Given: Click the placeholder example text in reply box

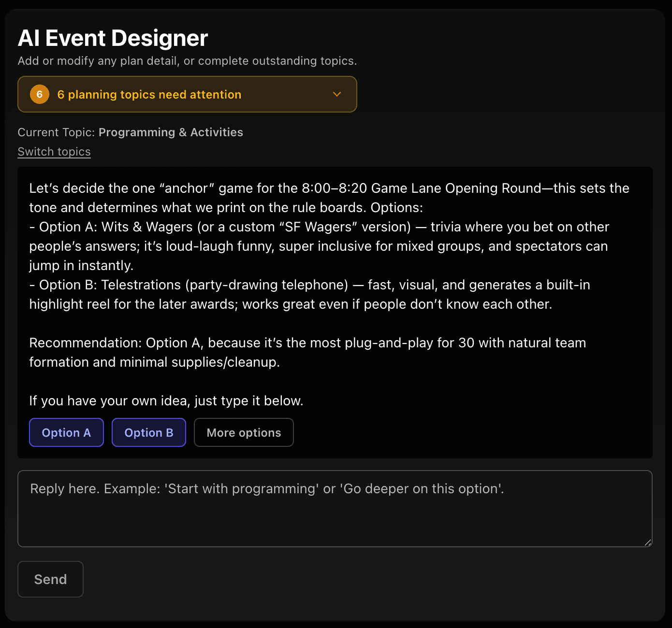Looking at the screenshot, I should coord(266,488).
